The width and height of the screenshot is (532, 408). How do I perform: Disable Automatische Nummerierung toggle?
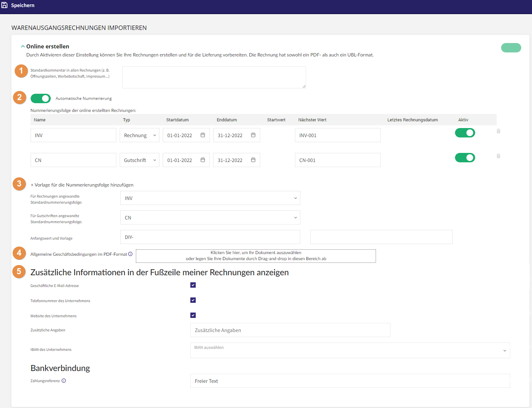tap(41, 98)
